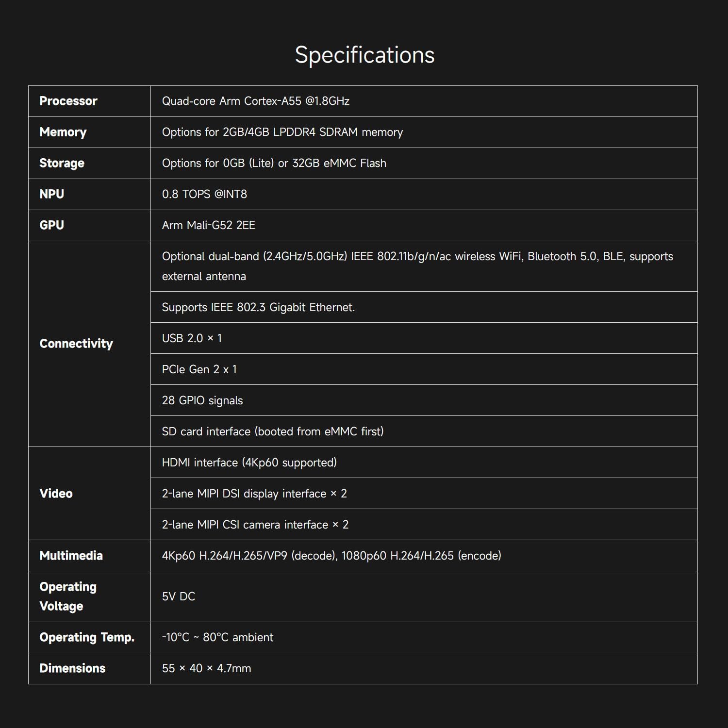Click the Arm Mali-G52 2EE value
728x728 pixels.
coord(209,225)
